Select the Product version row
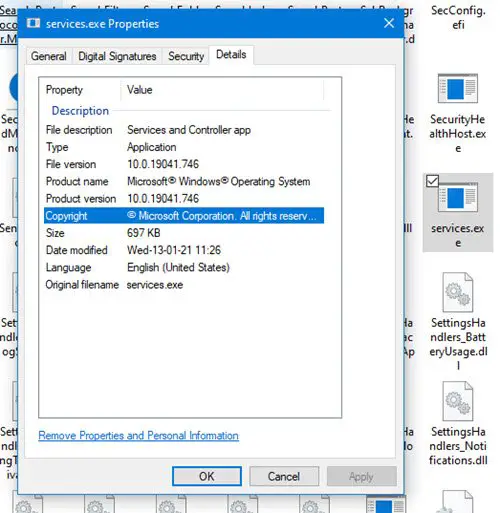Screen dimensions: 500x513 pyautogui.click(x=184, y=198)
